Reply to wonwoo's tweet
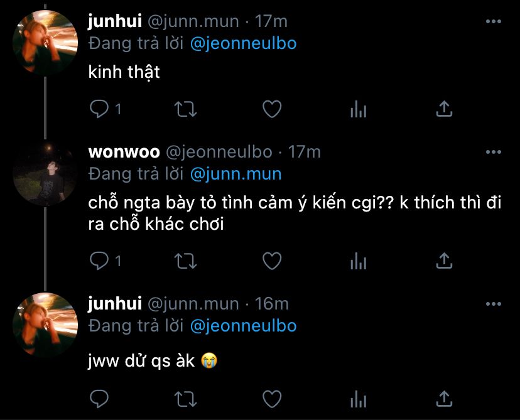This screenshot has width=520, height=420. 99,260
